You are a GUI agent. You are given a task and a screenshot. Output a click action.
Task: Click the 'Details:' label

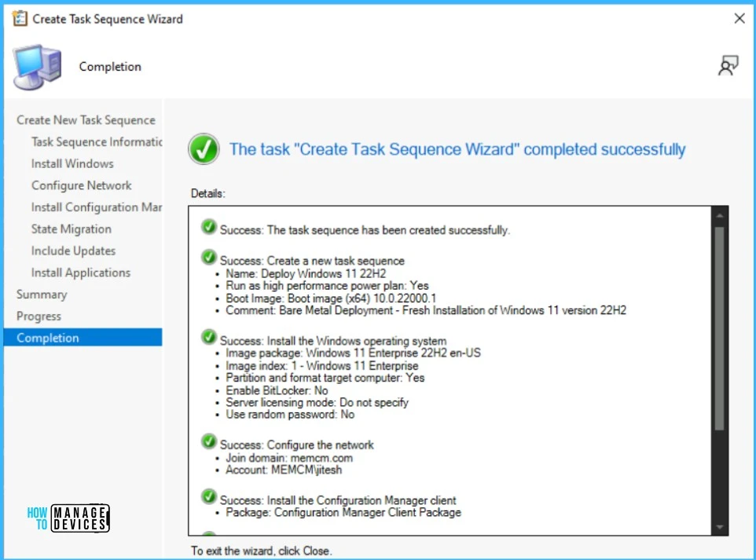[x=207, y=194]
